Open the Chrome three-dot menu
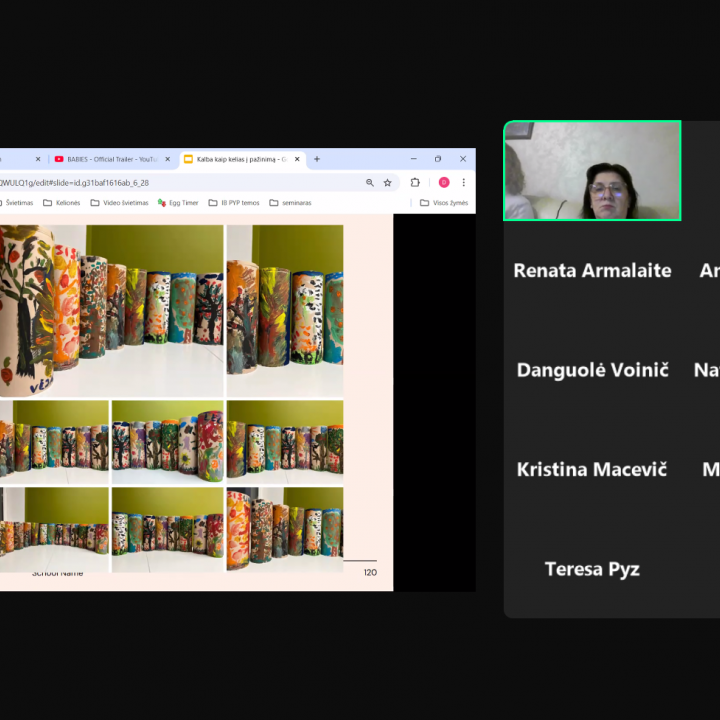The height and width of the screenshot is (720, 720). [x=464, y=183]
